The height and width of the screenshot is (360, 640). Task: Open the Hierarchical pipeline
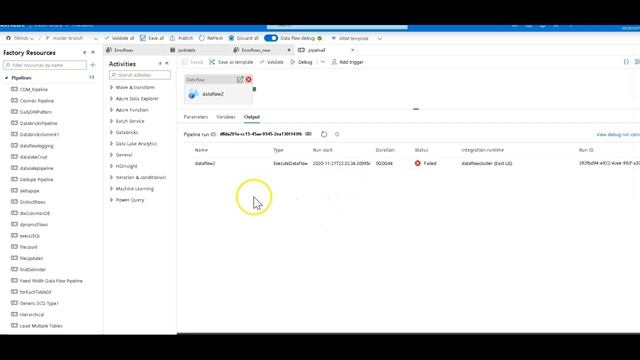(x=32, y=315)
